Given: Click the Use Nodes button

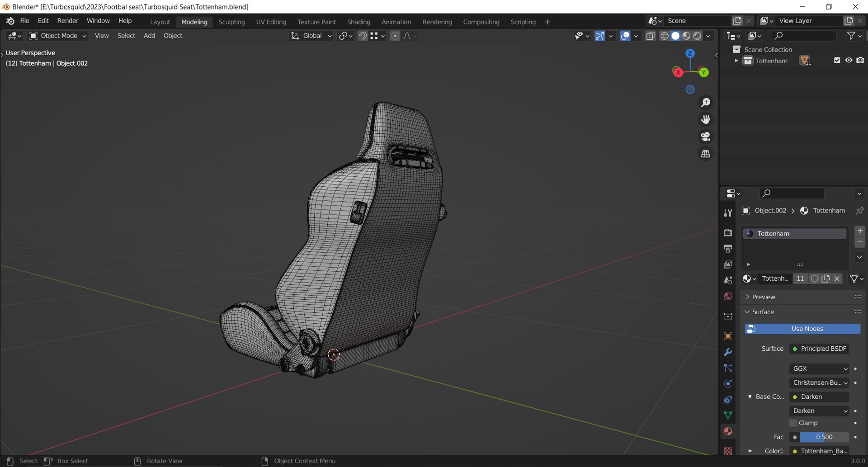Looking at the screenshot, I should pos(802,329).
